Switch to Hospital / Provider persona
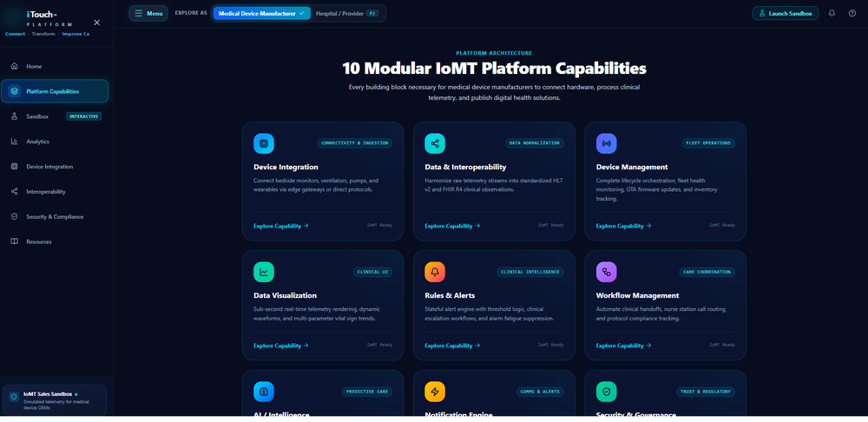 click(347, 13)
